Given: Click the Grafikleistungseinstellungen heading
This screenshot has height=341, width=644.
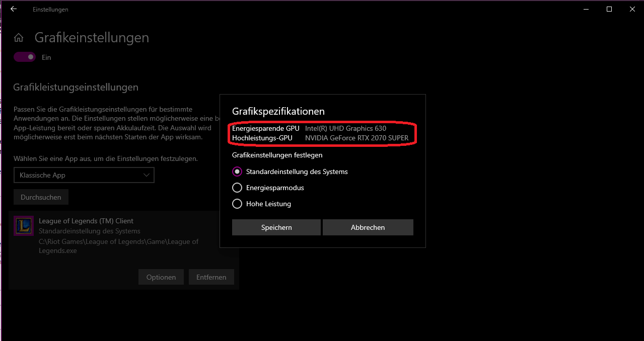Looking at the screenshot, I should pos(76,87).
